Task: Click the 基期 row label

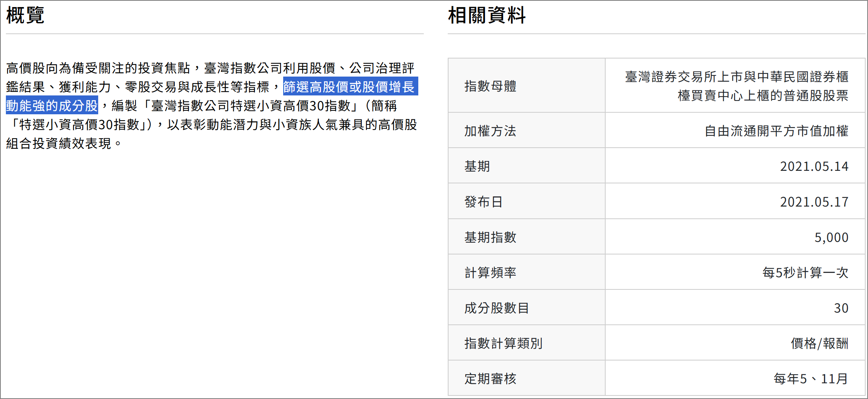Action: tap(477, 166)
